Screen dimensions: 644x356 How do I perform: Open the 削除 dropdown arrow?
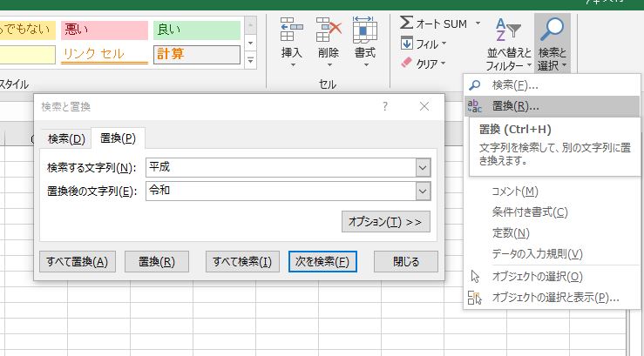(x=329, y=65)
